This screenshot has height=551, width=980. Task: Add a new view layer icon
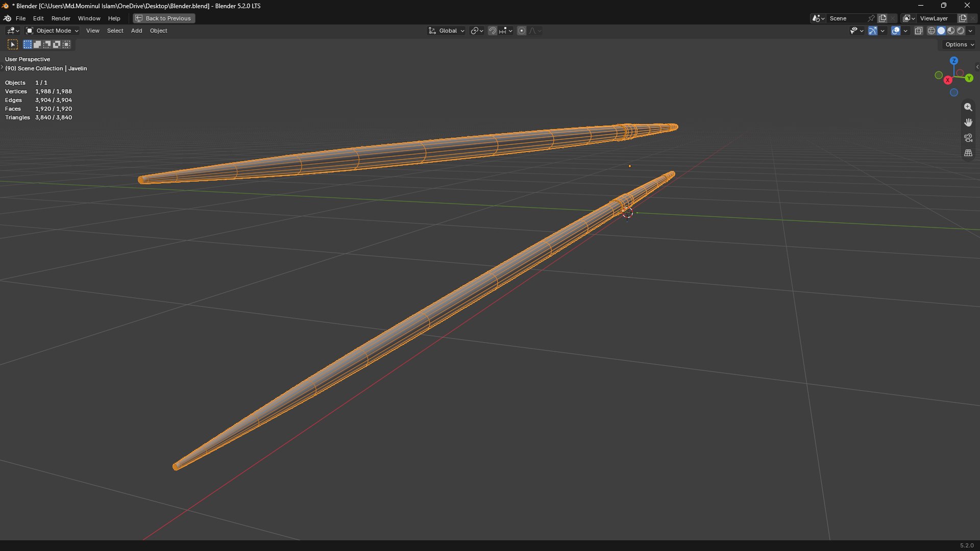[x=963, y=18]
